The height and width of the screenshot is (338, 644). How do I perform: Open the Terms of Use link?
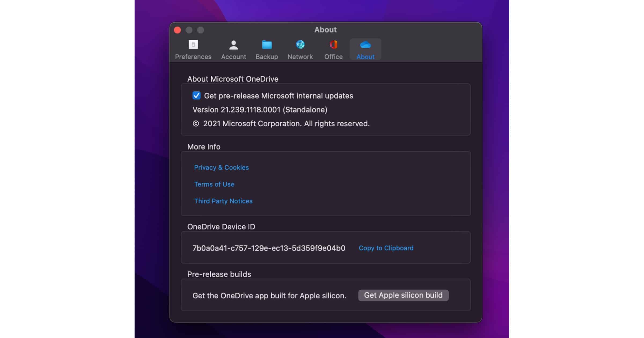(x=214, y=184)
